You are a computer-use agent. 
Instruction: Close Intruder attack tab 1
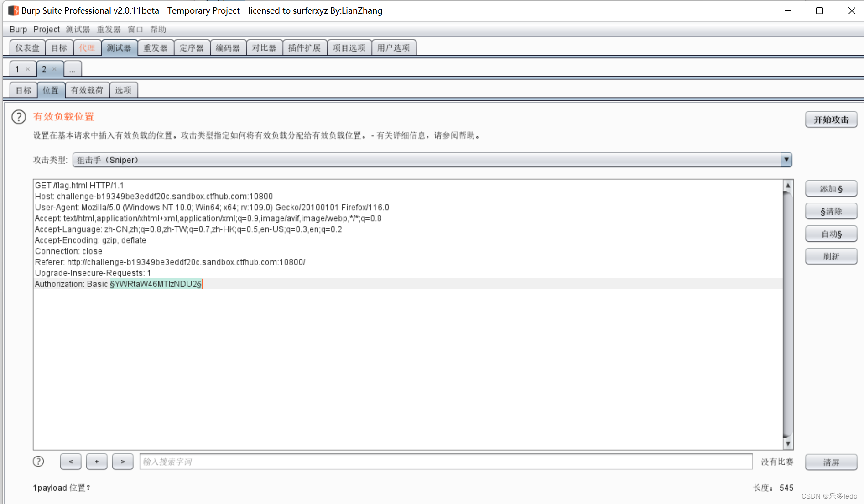(x=28, y=69)
